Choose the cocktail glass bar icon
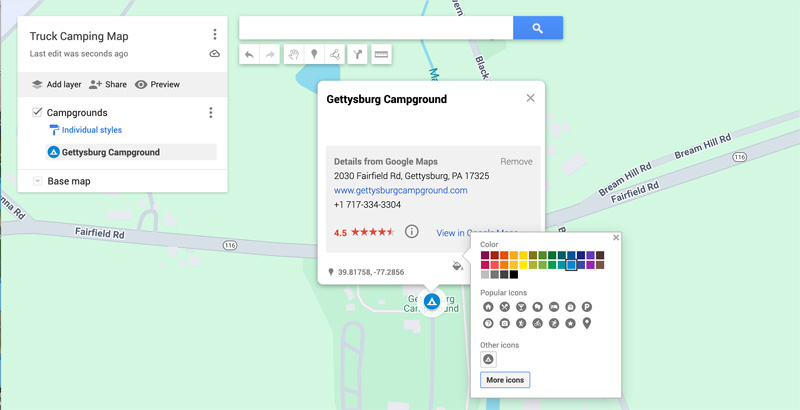Image resolution: width=800 pixels, height=410 pixels. point(521,307)
